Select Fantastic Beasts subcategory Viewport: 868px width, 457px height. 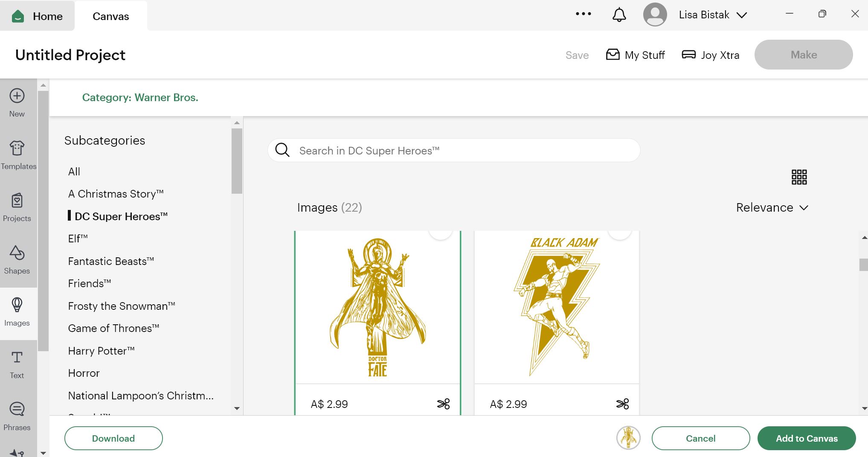tap(111, 261)
